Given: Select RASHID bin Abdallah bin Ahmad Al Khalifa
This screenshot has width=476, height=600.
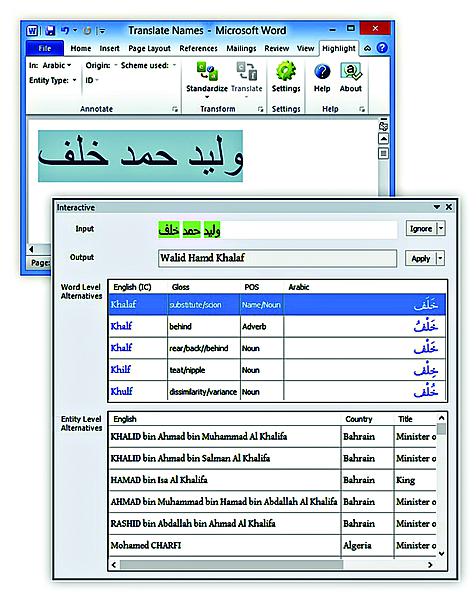Looking at the screenshot, I should (x=272, y=523).
